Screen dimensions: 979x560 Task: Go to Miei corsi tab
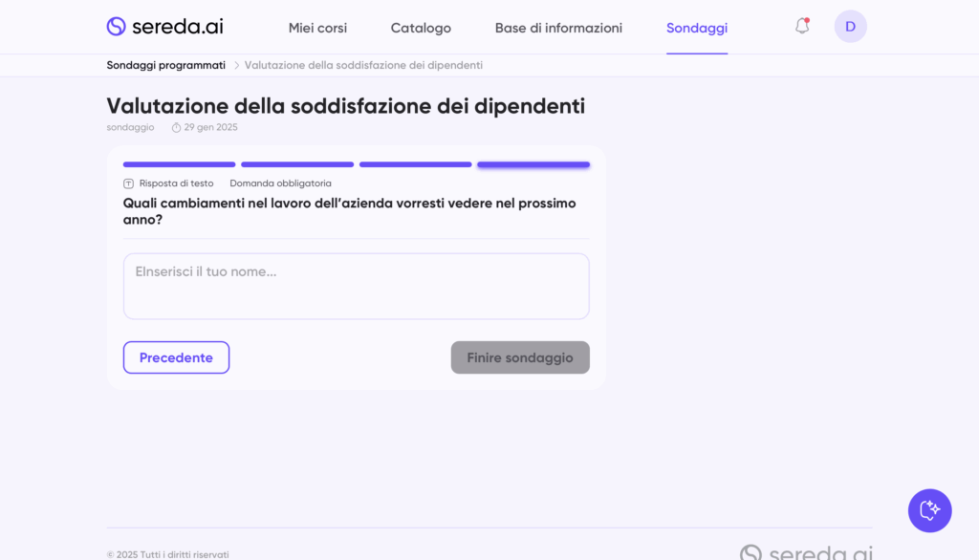[x=317, y=28]
